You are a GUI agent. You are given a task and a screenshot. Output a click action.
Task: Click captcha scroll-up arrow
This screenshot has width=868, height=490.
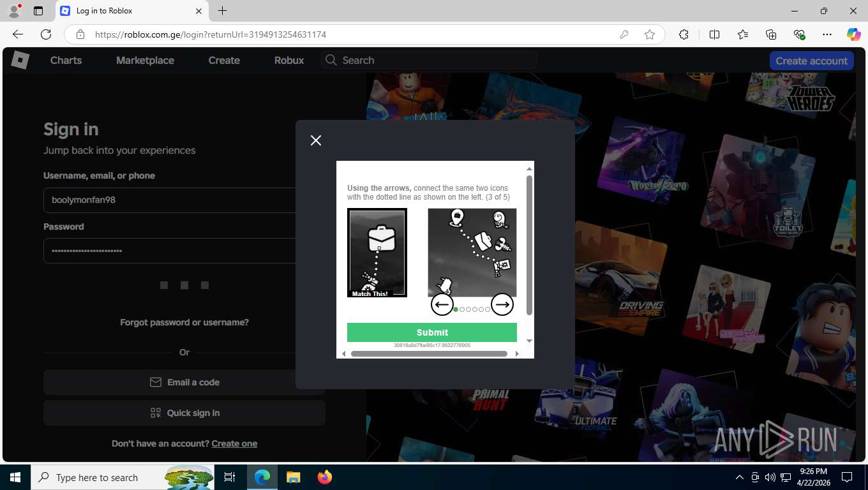click(x=529, y=169)
